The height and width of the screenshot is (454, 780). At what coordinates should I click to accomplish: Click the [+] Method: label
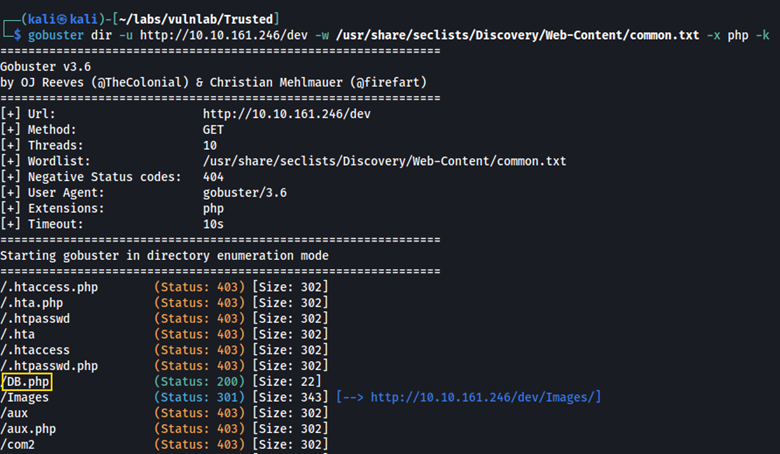pyautogui.click(x=38, y=130)
